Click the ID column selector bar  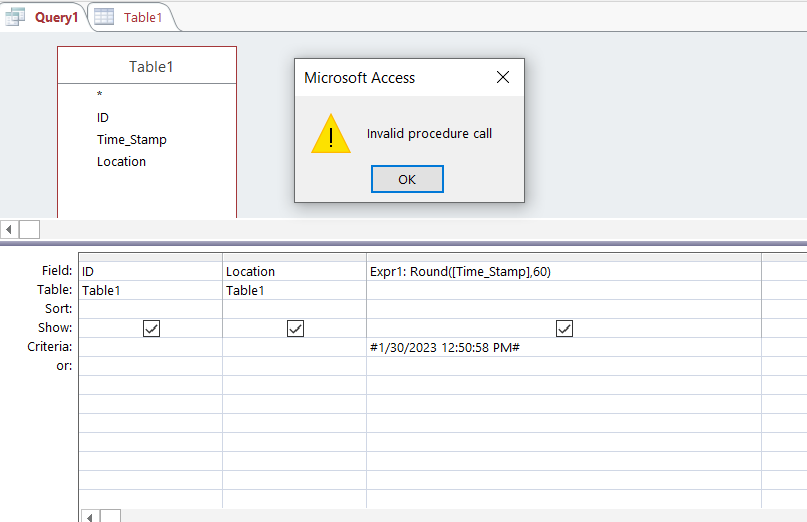(151, 257)
